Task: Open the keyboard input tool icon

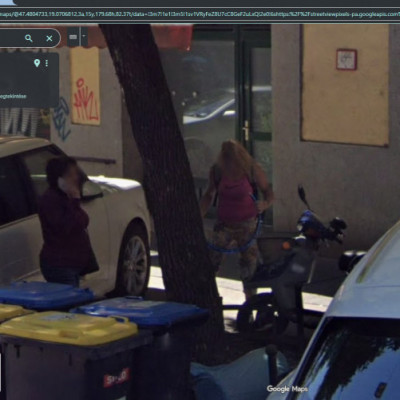Action: tap(73, 37)
